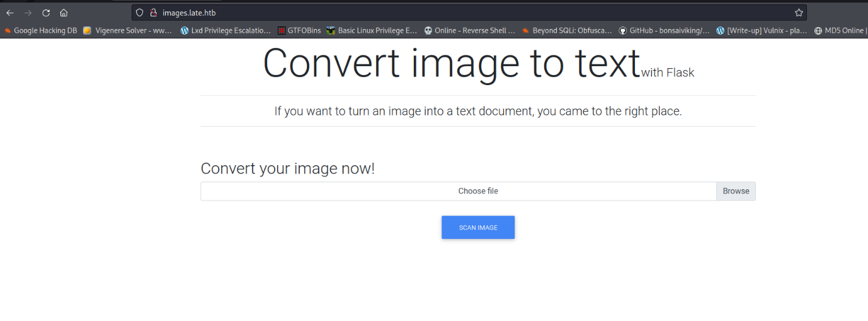Bookmark this page with the star icon
This screenshot has width=868, height=321.
click(799, 13)
